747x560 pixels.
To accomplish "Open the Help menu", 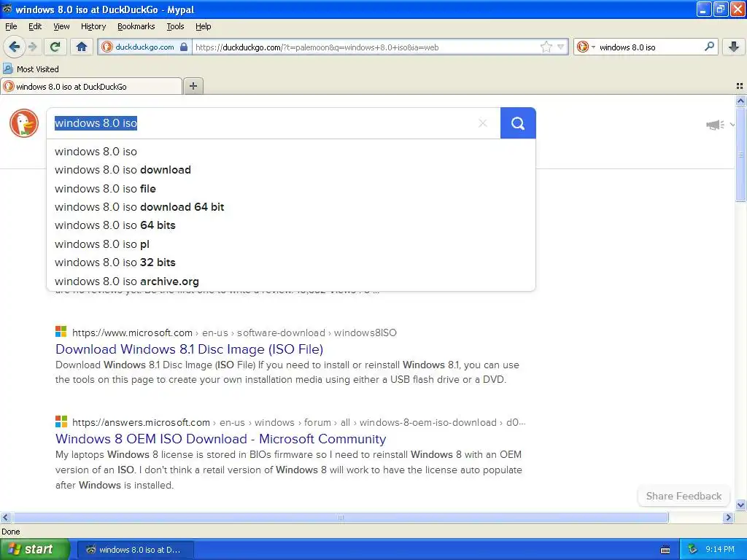I will click(x=203, y=26).
